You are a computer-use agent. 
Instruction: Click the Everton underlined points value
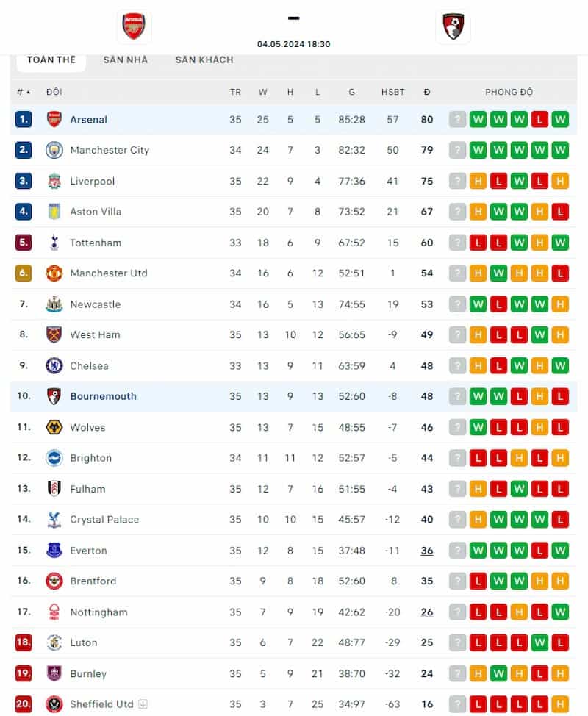coord(427,550)
